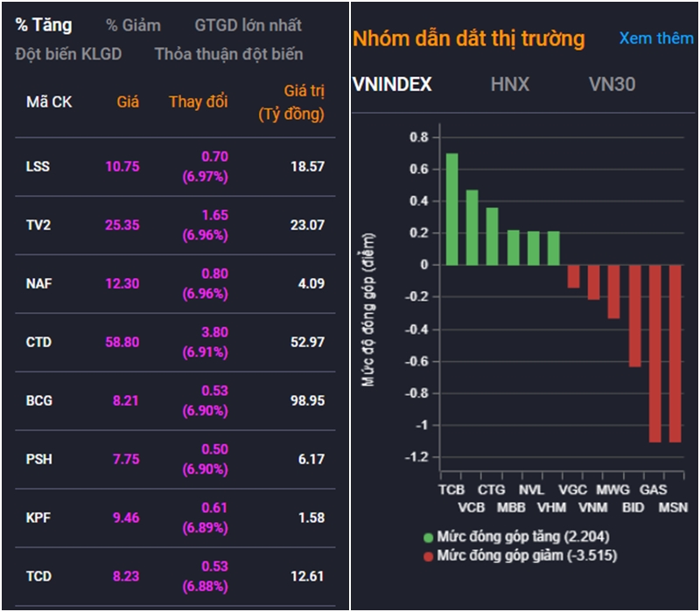Screen dimensions: 700x612
Task: Sort by the Thay đổi column header
Action: (198, 102)
